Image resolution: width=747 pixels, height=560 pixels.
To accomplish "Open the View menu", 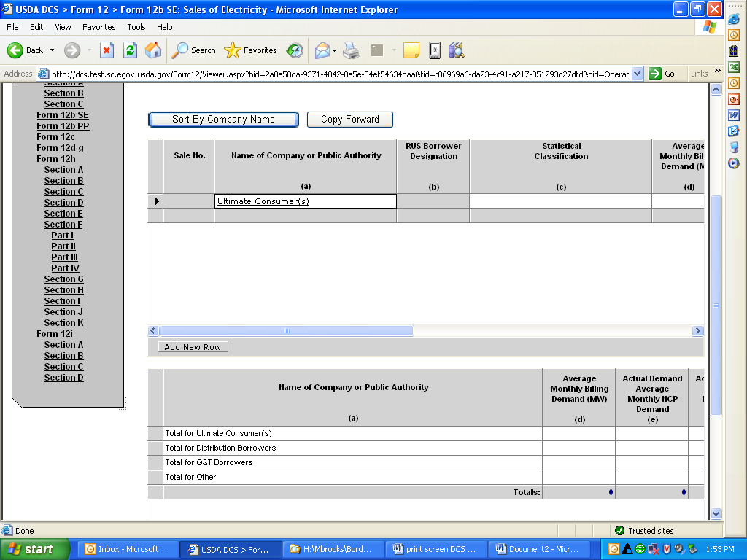I will coord(63,27).
